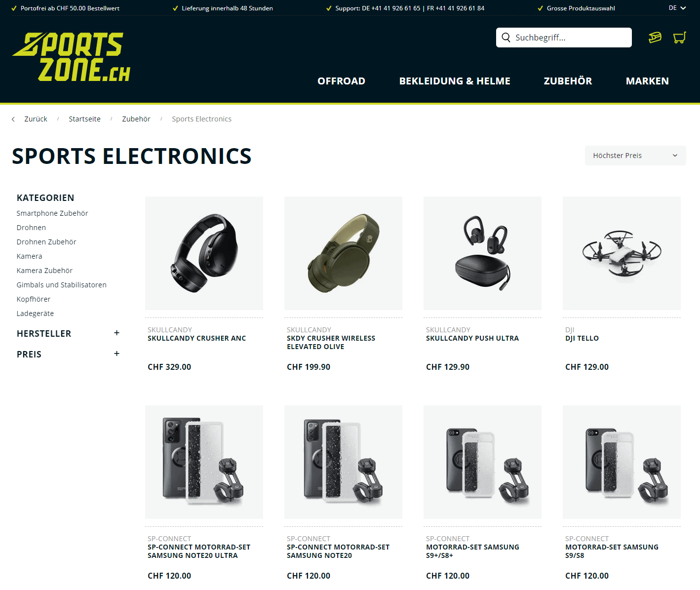Open the OFFROAD menu
Viewport: 700px width, 590px height.
click(x=341, y=81)
